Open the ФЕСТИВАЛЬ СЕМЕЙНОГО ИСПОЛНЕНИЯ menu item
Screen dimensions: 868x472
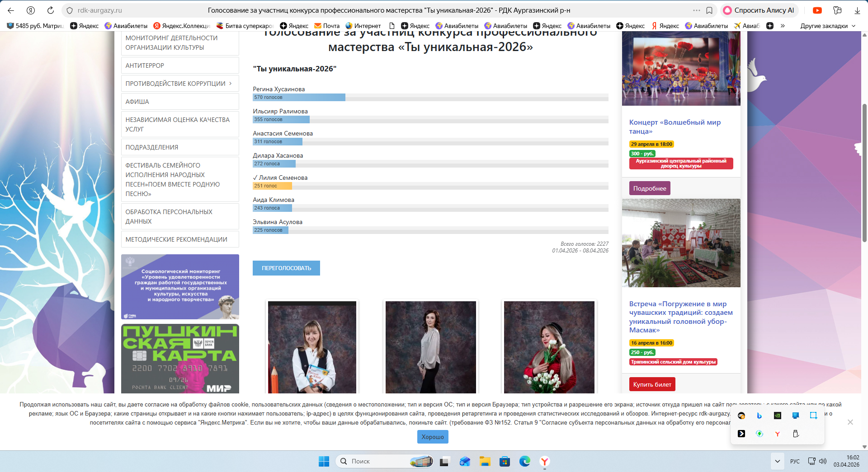(x=180, y=179)
